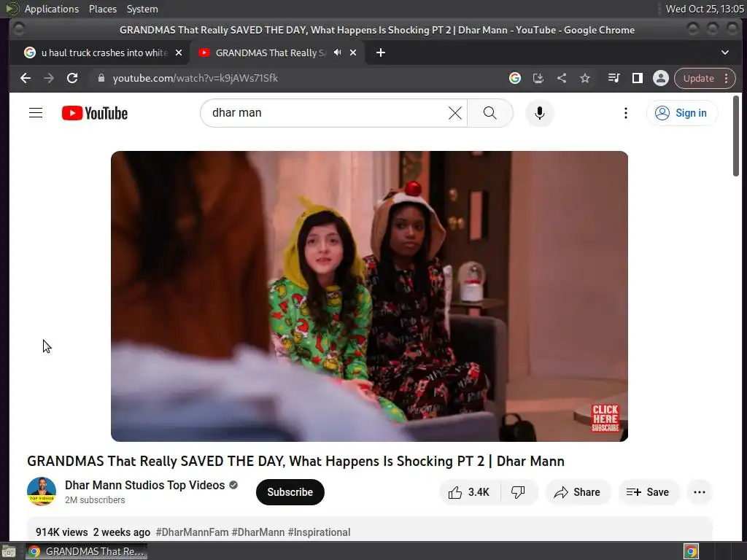Go back with Chrome's back arrow

[26, 78]
